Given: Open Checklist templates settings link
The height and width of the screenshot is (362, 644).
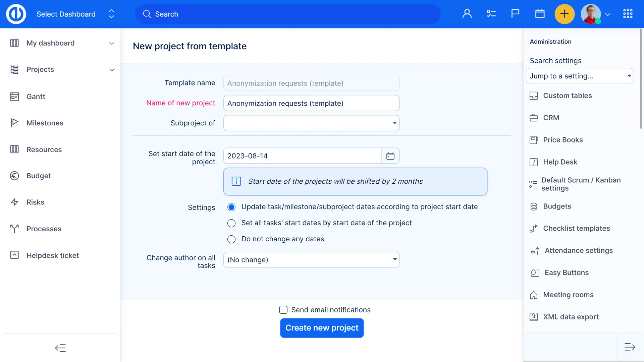Looking at the screenshot, I should click(x=576, y=228).
